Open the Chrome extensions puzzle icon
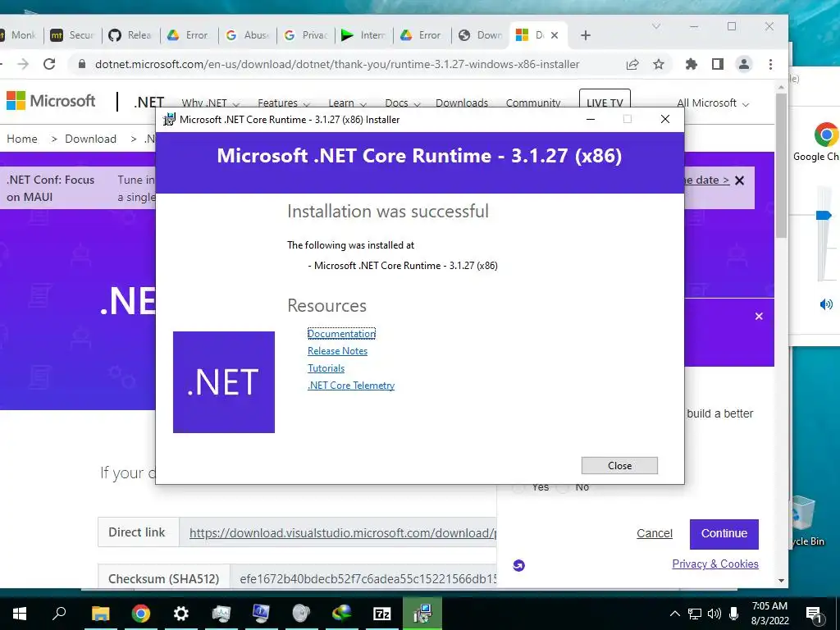The width and height of the screenshot is (840, 630). (x=691, y=64)
